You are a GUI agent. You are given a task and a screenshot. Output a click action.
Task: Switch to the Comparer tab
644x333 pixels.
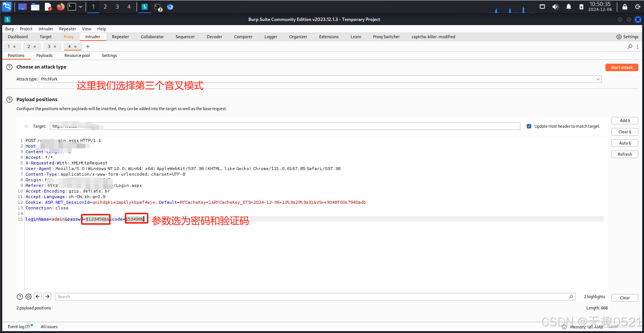[243, 37]
